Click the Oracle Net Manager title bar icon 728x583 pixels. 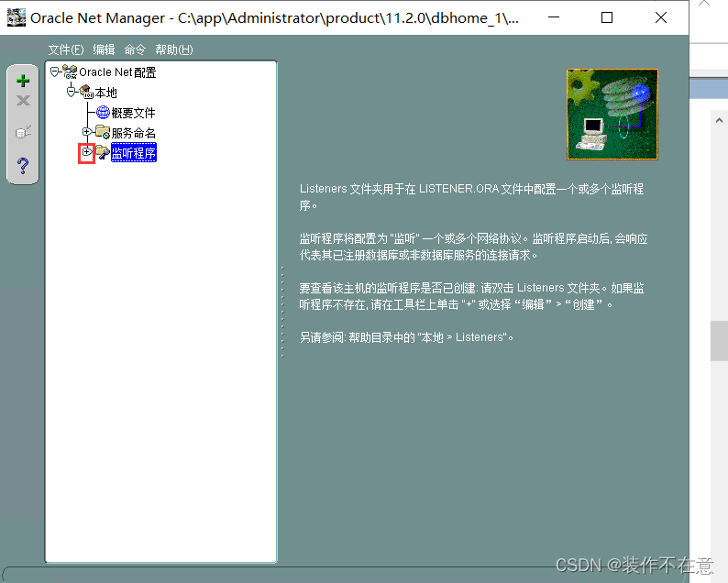17,17
